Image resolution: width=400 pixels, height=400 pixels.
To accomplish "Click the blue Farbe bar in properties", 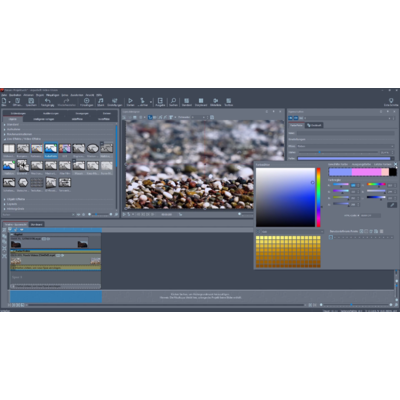I will pyautogui.click(x=344, y=158).
